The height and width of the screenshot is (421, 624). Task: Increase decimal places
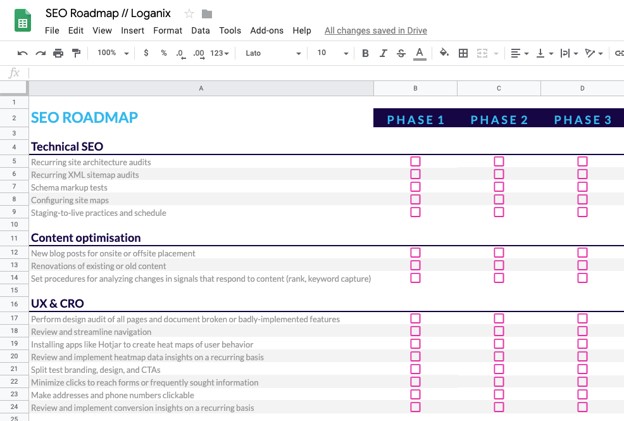click(x=199, y=53)
